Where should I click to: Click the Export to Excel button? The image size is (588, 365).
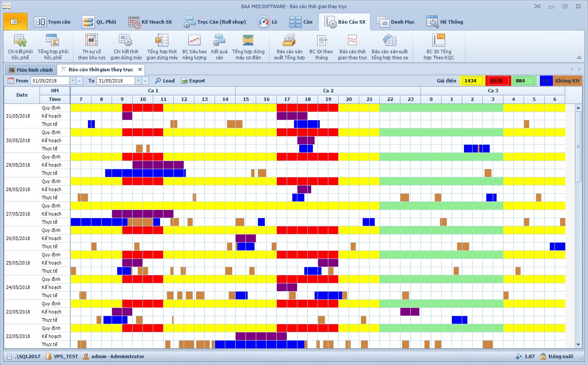click(x=193, y=81)
